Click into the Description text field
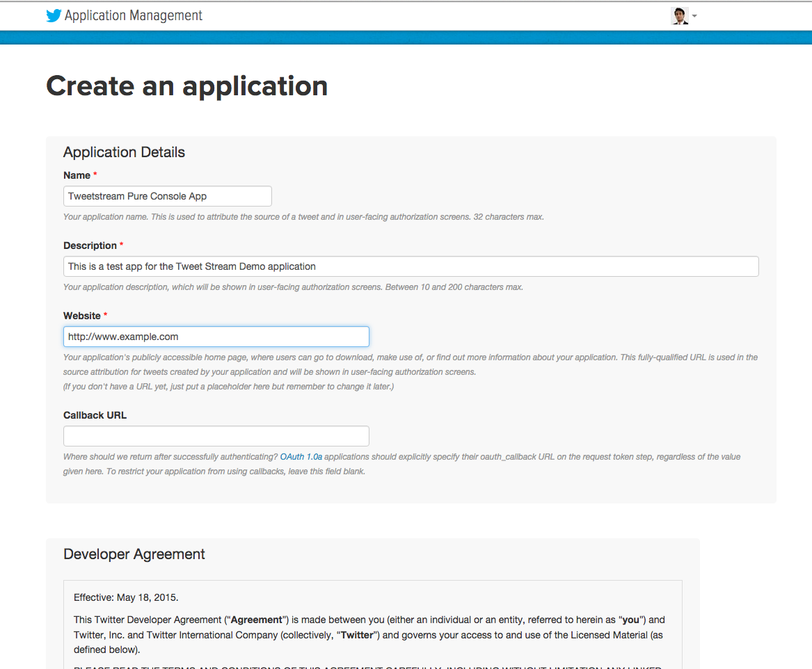 (411, 266)
